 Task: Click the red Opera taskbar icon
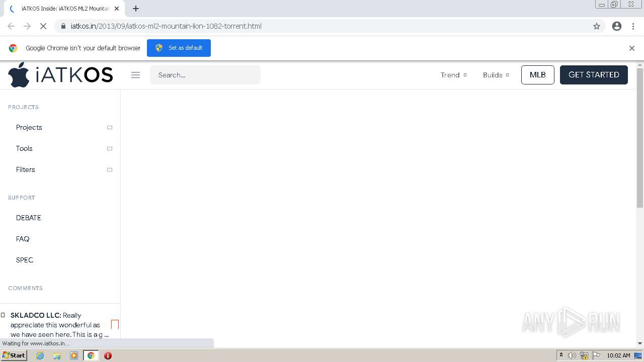pos(108,355)
